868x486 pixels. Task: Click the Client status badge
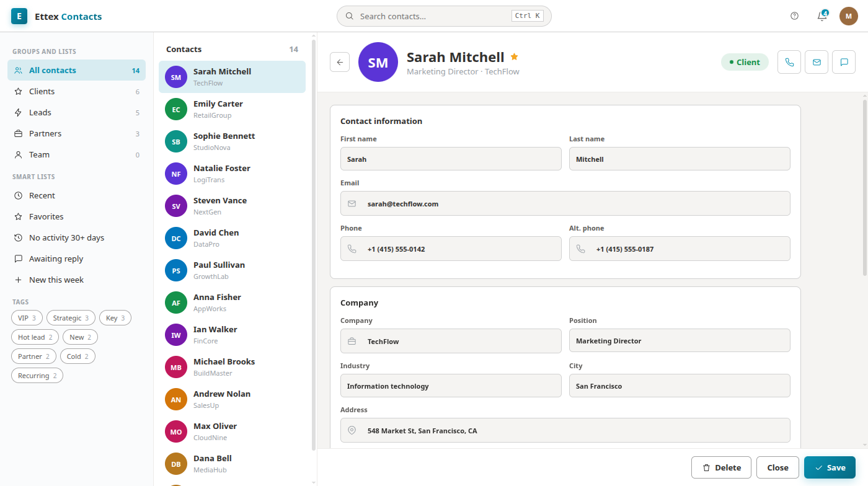745,62
